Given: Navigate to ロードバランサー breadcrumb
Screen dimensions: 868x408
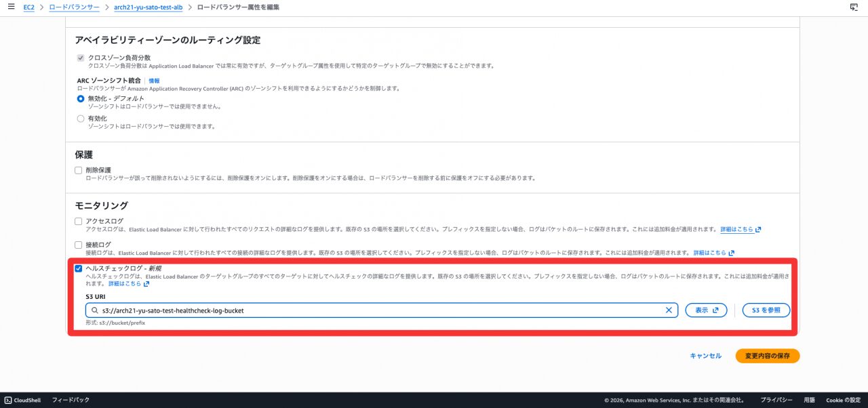Looking at the screenshot, I should (x=74, y=7).
